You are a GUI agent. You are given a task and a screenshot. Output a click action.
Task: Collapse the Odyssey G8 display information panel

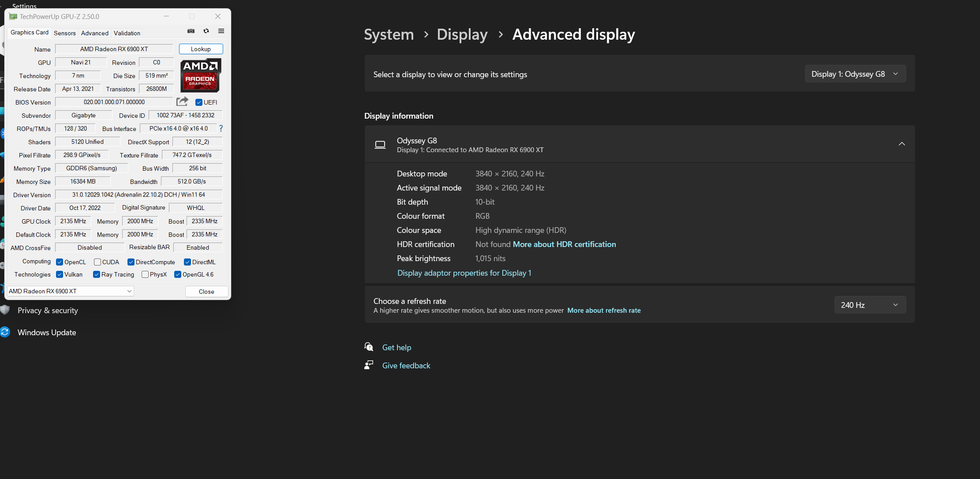click(x=901, y=144)
